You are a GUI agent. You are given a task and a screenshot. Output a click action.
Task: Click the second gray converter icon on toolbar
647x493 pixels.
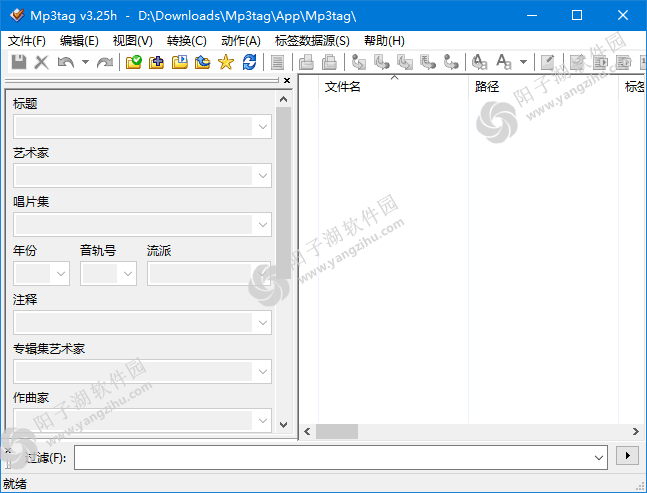[382, 62]
